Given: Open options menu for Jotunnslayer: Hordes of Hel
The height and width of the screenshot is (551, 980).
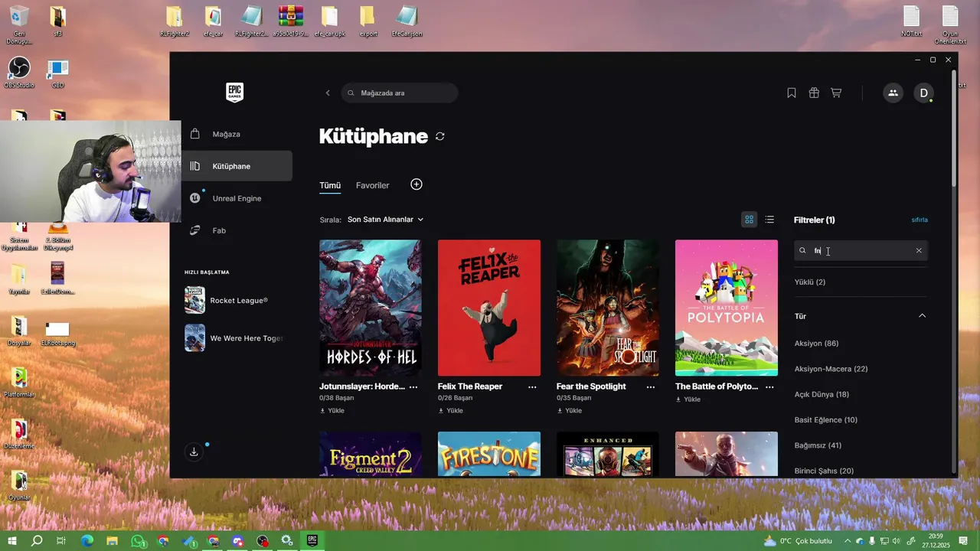Looking at the screenshot, I should [413, 387].
